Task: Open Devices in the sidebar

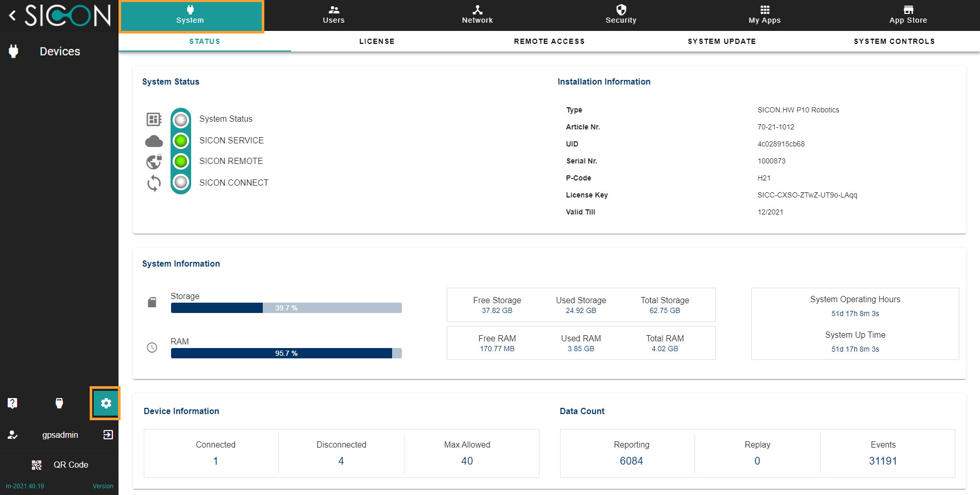Action: tap(60, 52)
